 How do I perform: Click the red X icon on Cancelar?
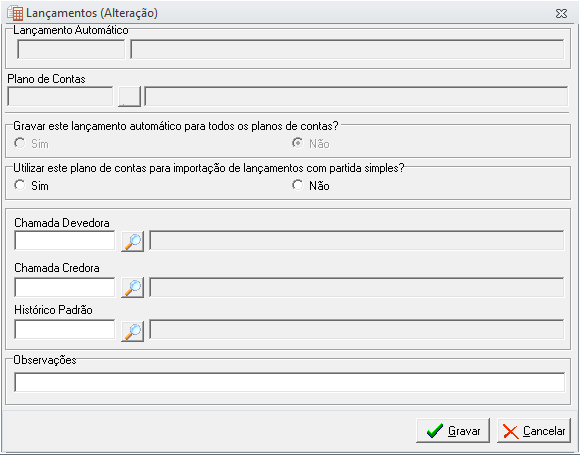[x=511, y=432]
